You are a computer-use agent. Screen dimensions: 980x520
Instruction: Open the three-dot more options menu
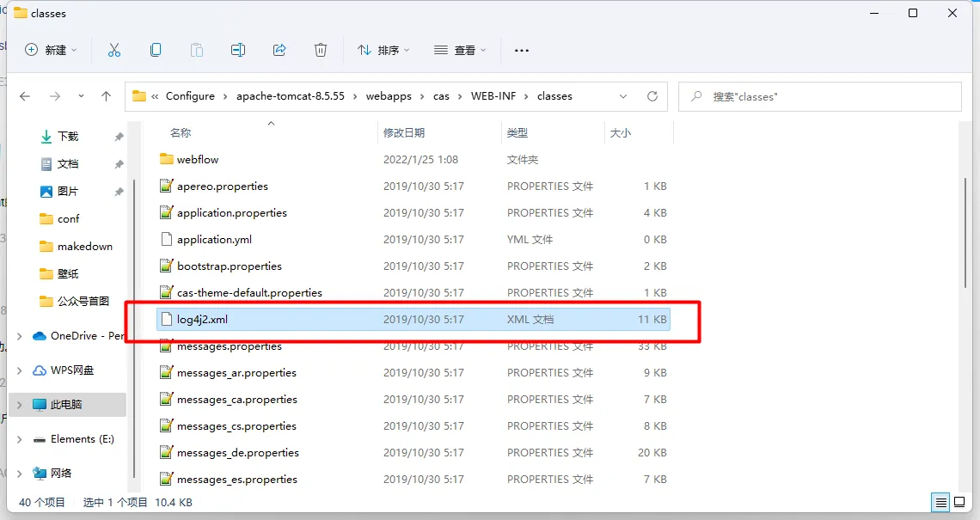(x=522, y=50)
